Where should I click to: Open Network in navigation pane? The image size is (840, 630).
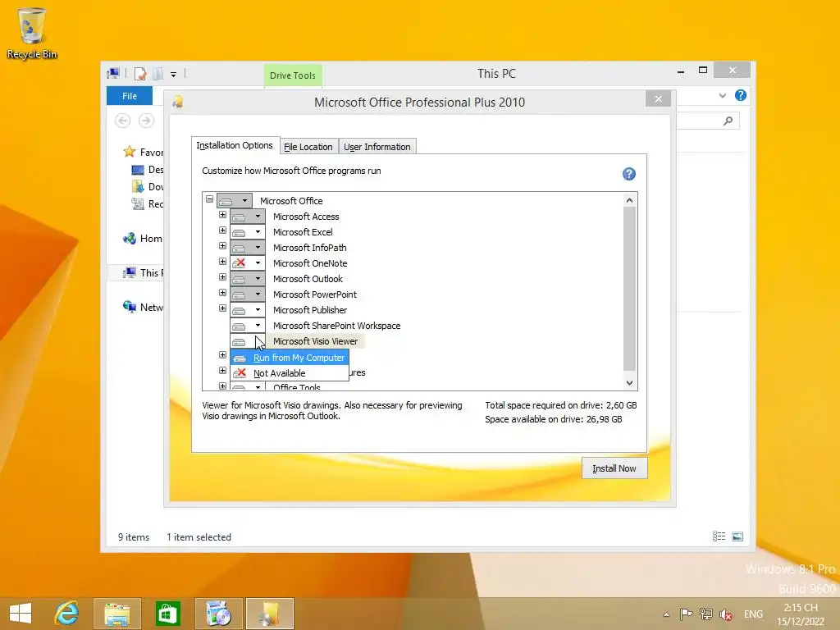click(x=143, y=307)
